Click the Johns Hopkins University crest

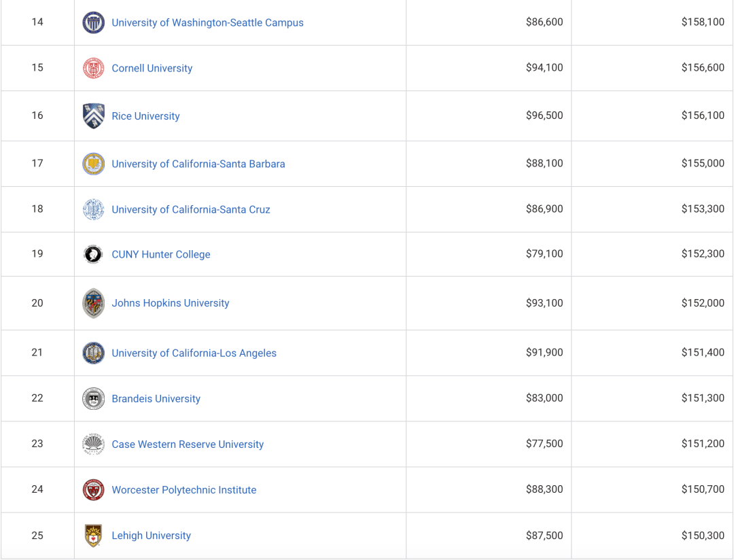pos(94,303)
